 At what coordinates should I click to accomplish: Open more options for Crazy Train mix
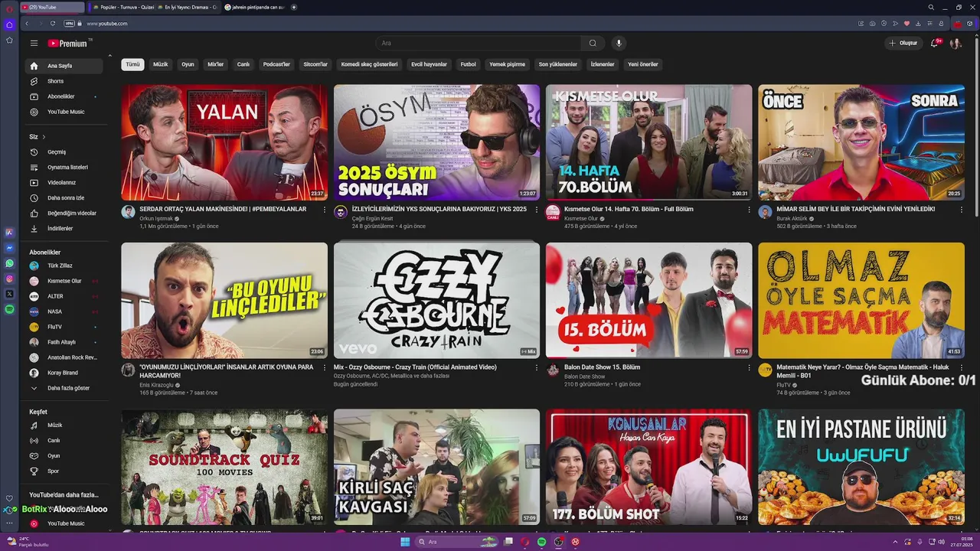click(x=536, y=368)
